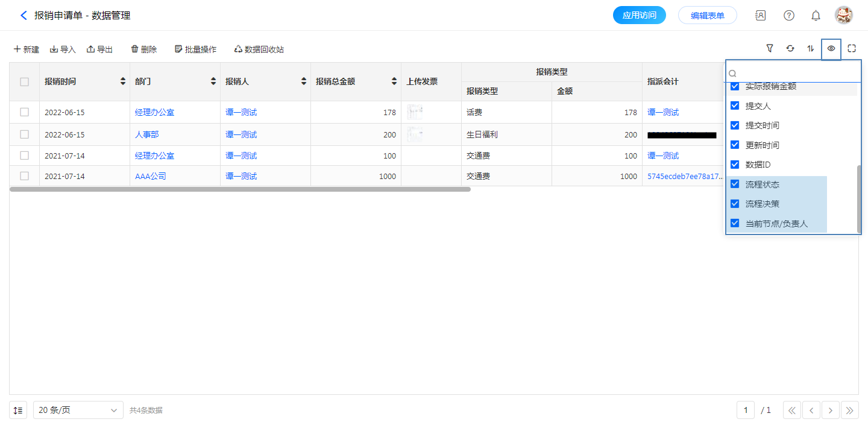Uncheck the 提交人 column checkbox
The height and width of the screenshot is (422, 868).
(x=735, y=106)
